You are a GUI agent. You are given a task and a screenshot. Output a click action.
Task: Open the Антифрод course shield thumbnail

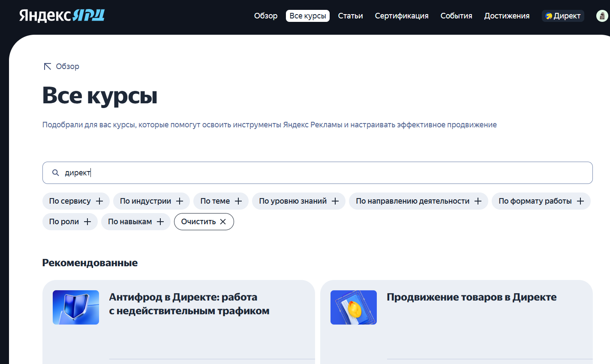coord(76,307)
